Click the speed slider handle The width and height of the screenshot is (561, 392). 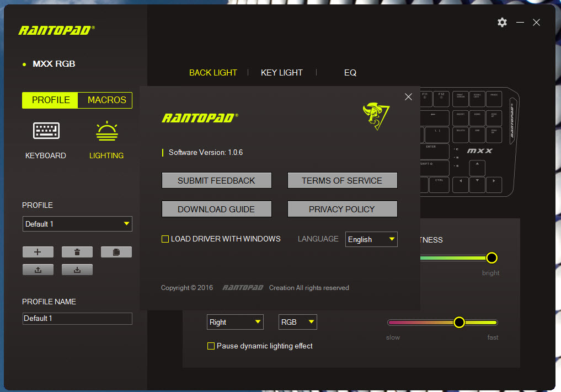click(x=459, y=322)
